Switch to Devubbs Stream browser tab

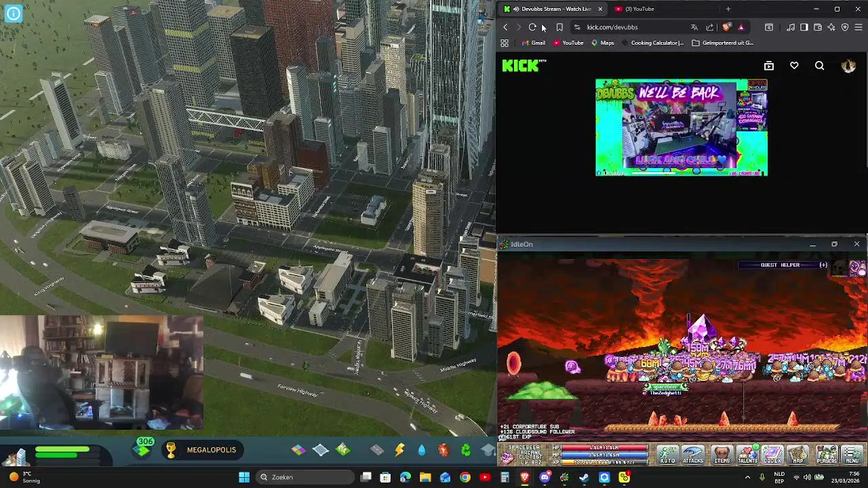tap(551, 9)
